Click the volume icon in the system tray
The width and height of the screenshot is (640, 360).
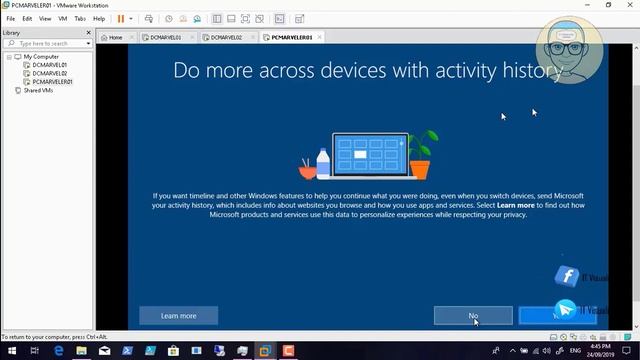coord(547,351)
